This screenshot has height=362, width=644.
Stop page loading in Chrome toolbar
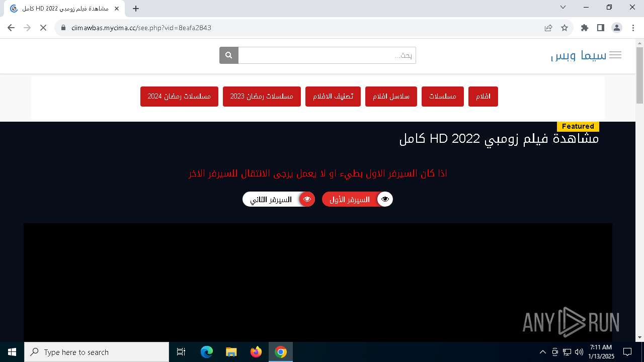(x=43, y=28)
